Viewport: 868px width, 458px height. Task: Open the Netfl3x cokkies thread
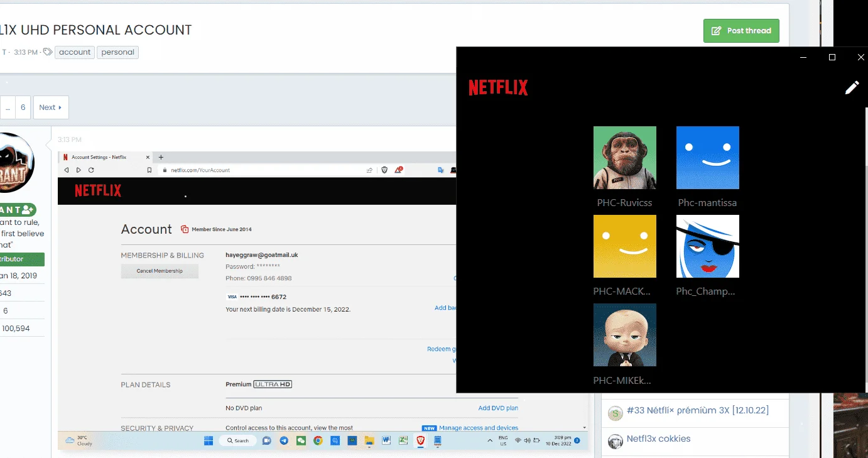(658, 439)
